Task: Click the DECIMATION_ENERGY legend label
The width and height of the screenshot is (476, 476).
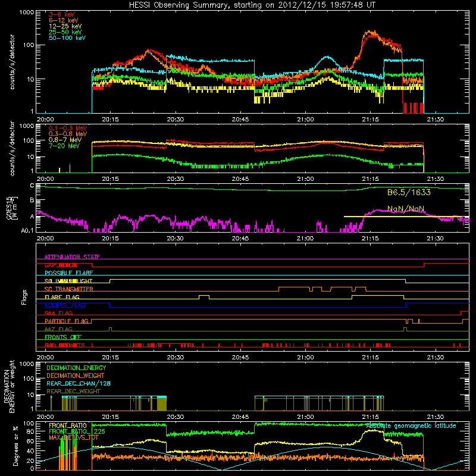Action: [x=76, y=368]
